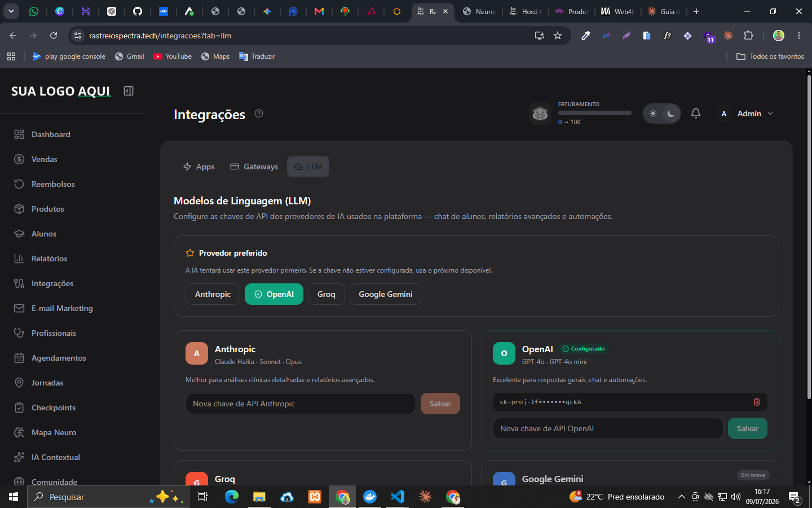
Task: Show hidden system tray icons
Action: click(x=681, y=497)
